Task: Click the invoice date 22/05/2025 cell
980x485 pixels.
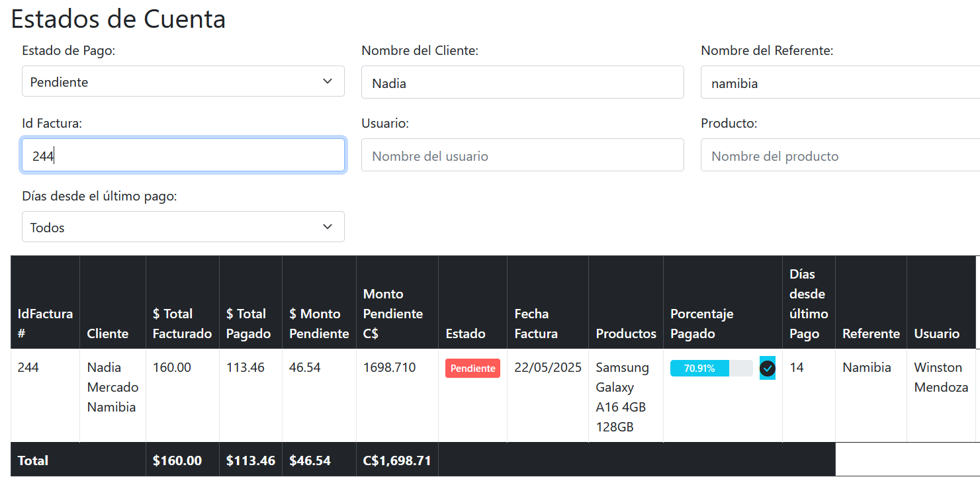Action: click(547, 368)
